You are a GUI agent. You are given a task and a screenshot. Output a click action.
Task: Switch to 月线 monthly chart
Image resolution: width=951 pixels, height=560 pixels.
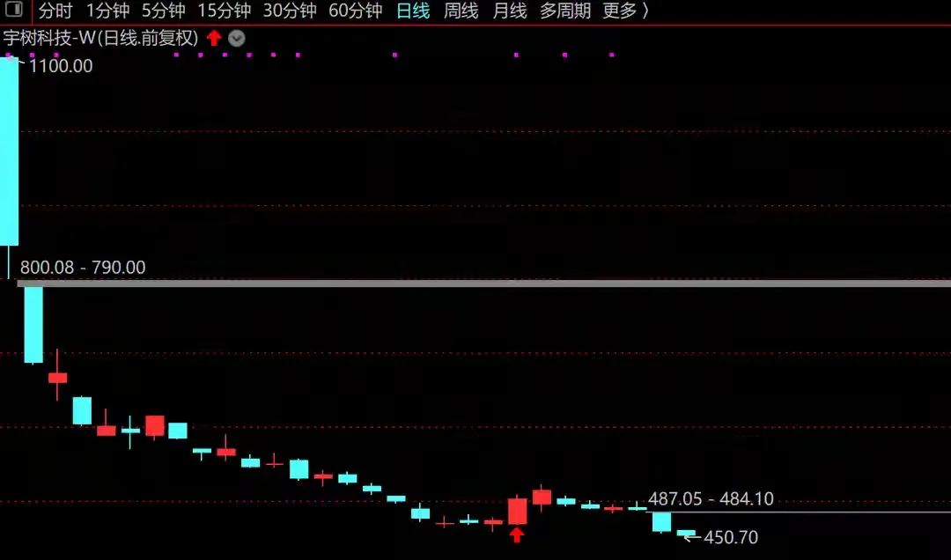pyautogui.click(x=510, y=11)
